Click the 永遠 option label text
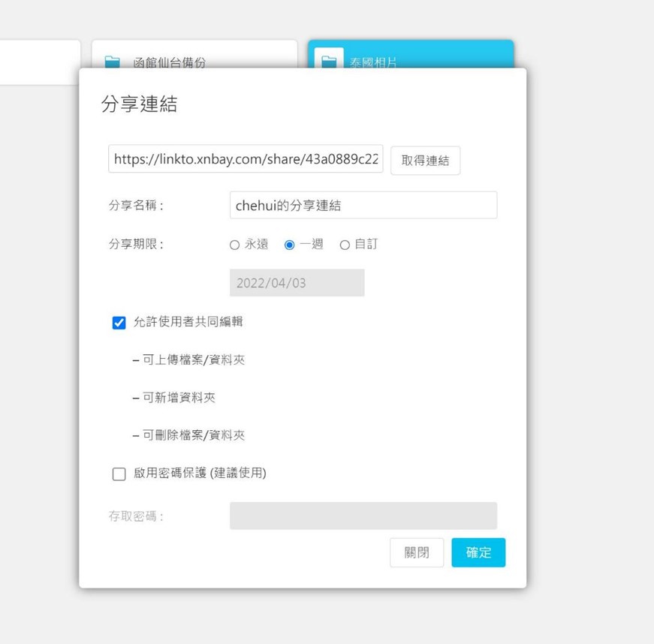Screen dimensions: 654x644 (256, 245)
